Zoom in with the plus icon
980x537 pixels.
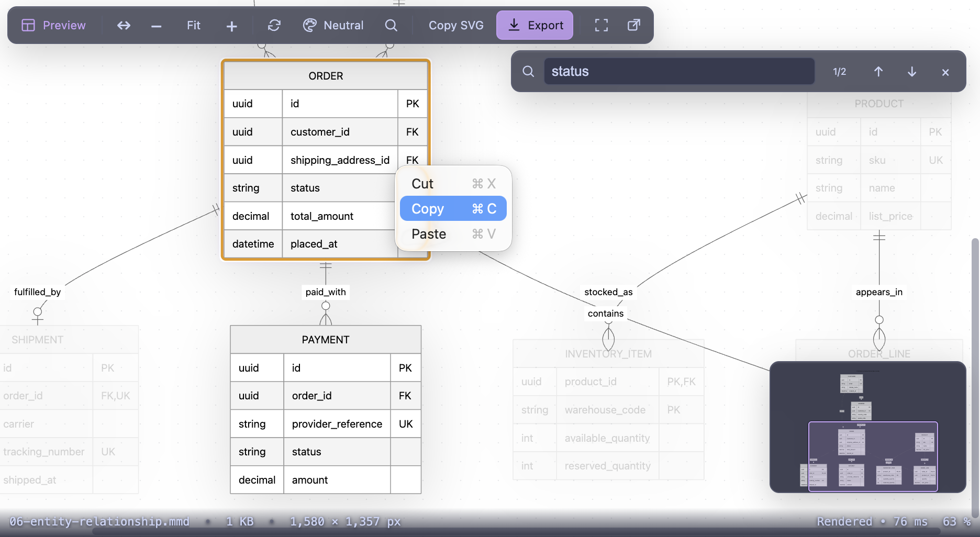231,25
